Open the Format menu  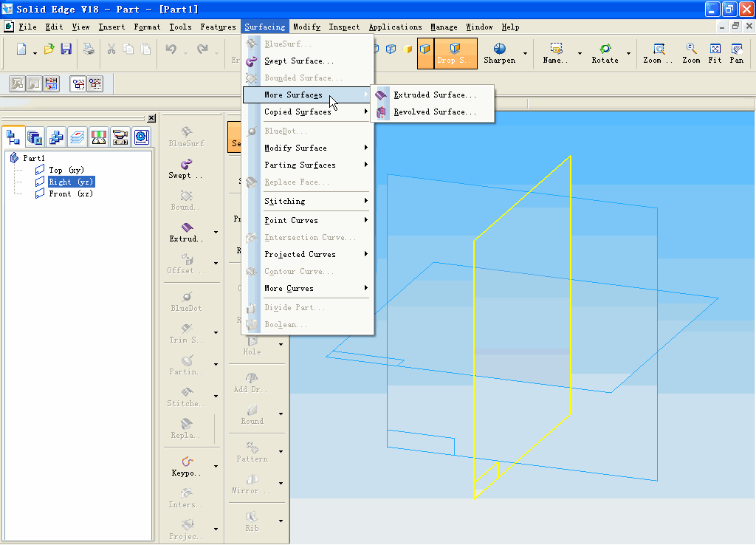click(x=147, y=27)
